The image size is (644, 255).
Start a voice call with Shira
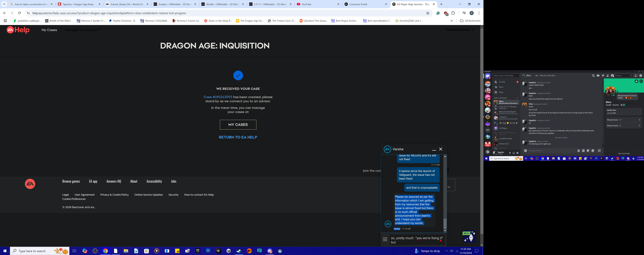pos(593,76)
